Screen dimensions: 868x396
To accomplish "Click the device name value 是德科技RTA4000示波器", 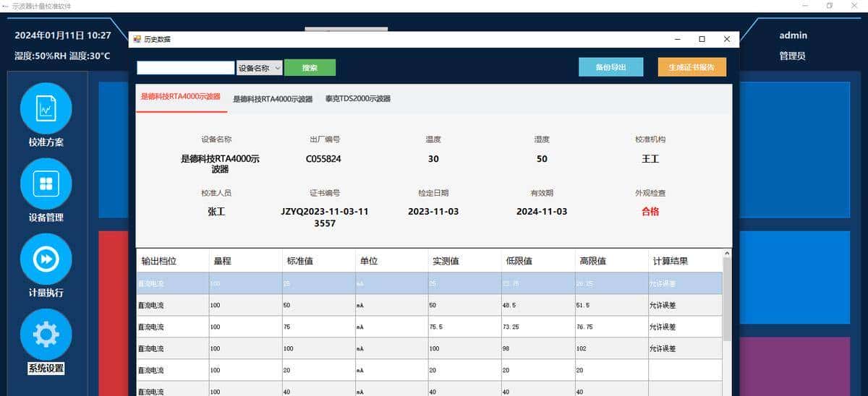I will [220, 164].
